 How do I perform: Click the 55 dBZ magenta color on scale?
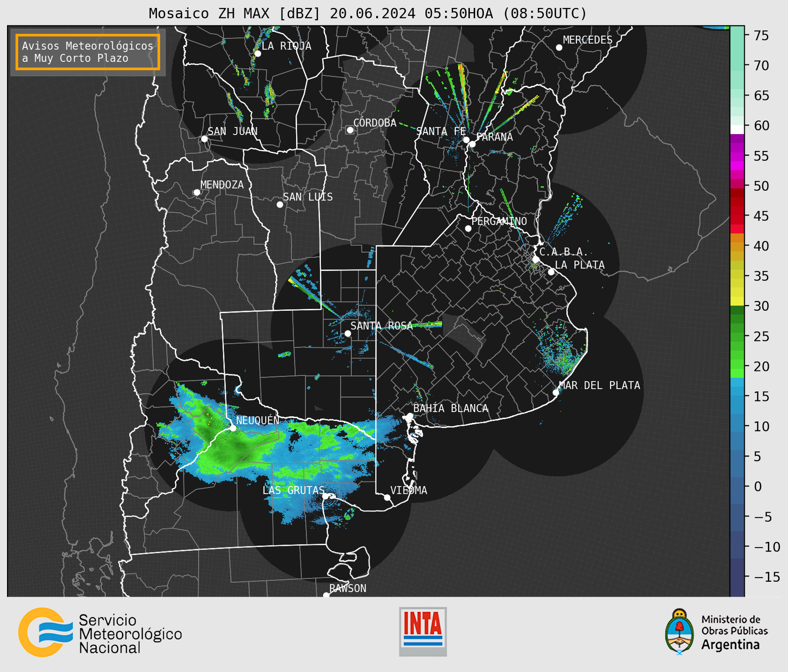pos(737,156)
